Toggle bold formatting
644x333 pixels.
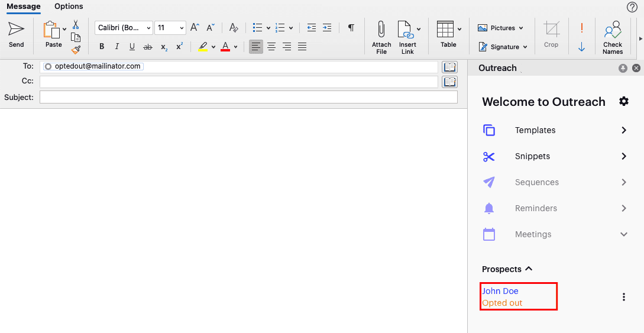pos(102,47)
